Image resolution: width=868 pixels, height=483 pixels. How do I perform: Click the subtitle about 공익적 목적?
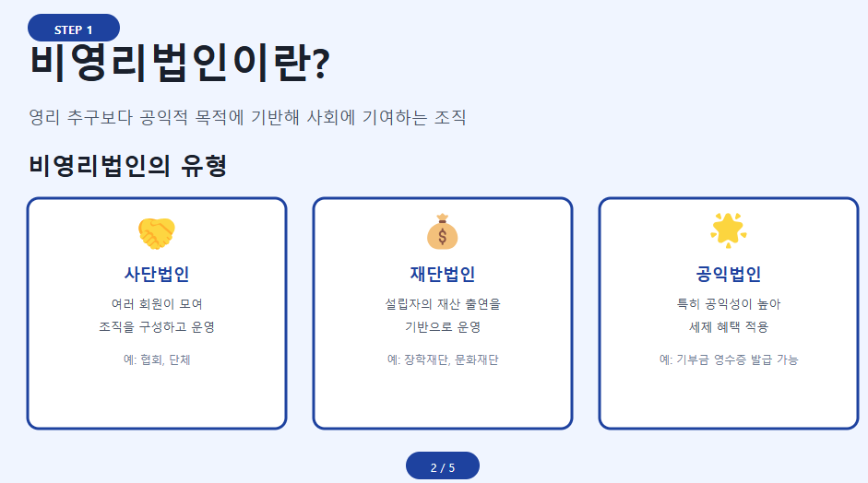pos(248,118)
